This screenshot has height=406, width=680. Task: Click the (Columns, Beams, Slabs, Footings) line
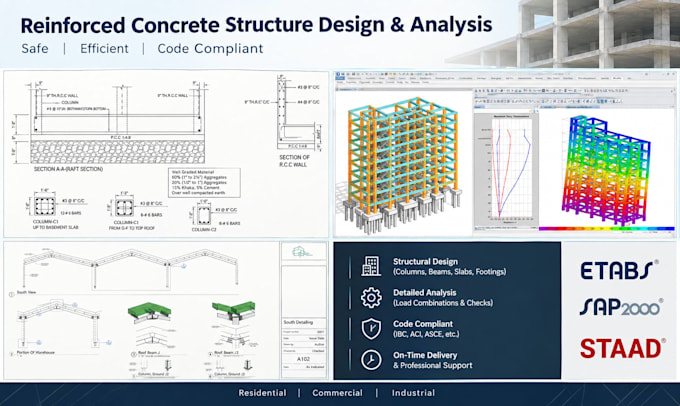pyautogui.click(x=449, y=272)
